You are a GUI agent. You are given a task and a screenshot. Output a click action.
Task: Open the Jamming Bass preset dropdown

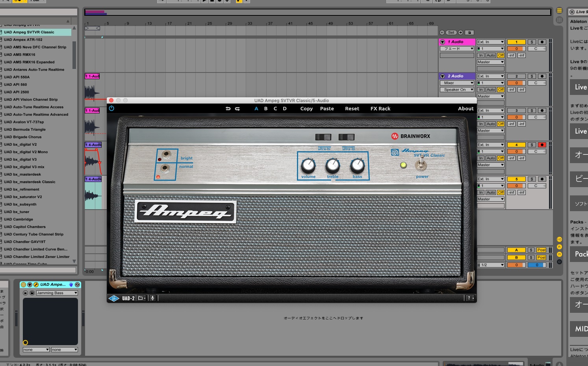(x=57, y=293)
